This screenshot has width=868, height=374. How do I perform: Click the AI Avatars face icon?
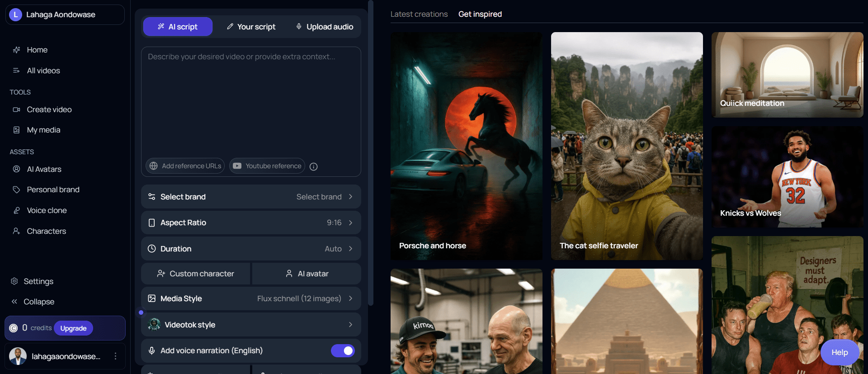coord(16,169)
